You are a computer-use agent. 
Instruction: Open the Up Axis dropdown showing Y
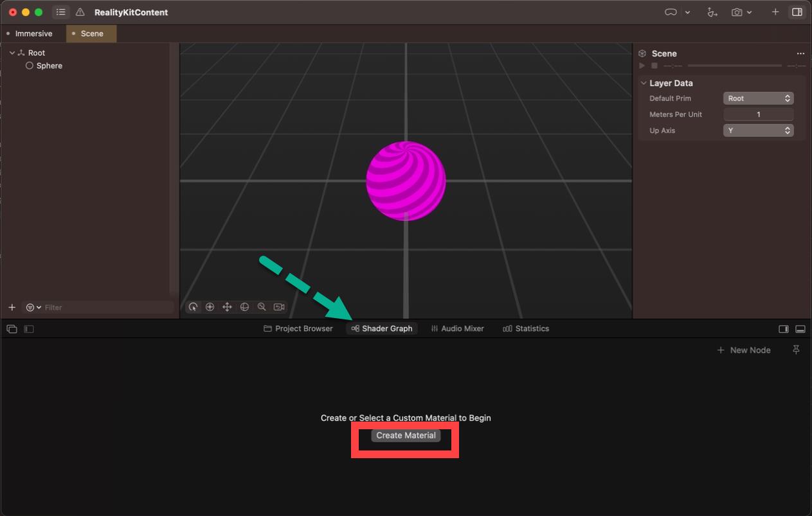click(758, 130)
